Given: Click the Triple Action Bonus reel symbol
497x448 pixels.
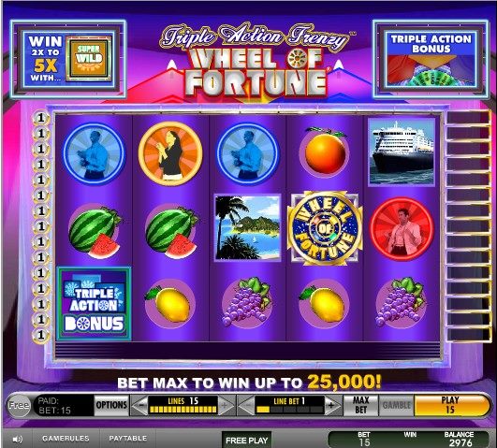Looking at the screenshot, I should coord(95,304).
